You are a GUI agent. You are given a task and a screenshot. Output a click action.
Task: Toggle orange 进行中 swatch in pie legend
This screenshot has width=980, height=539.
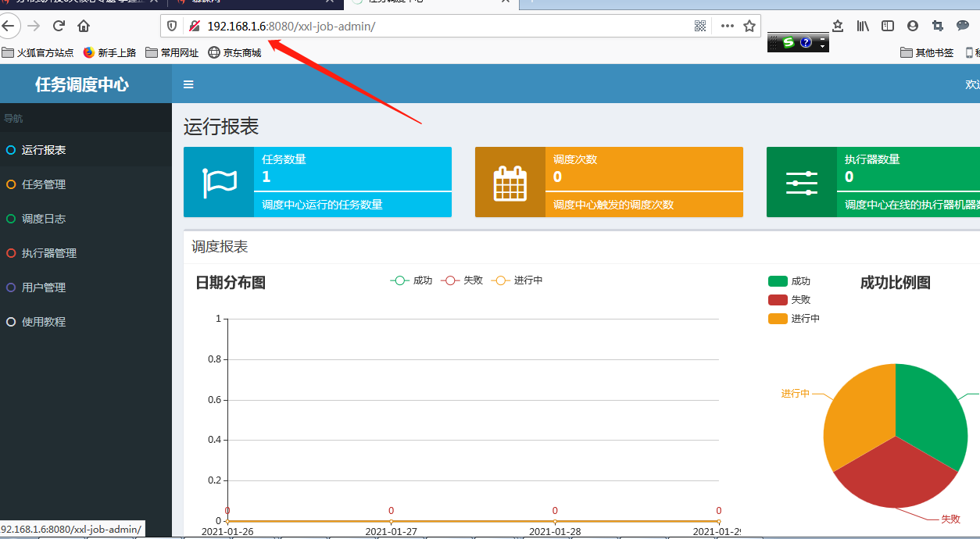point(778,319)
